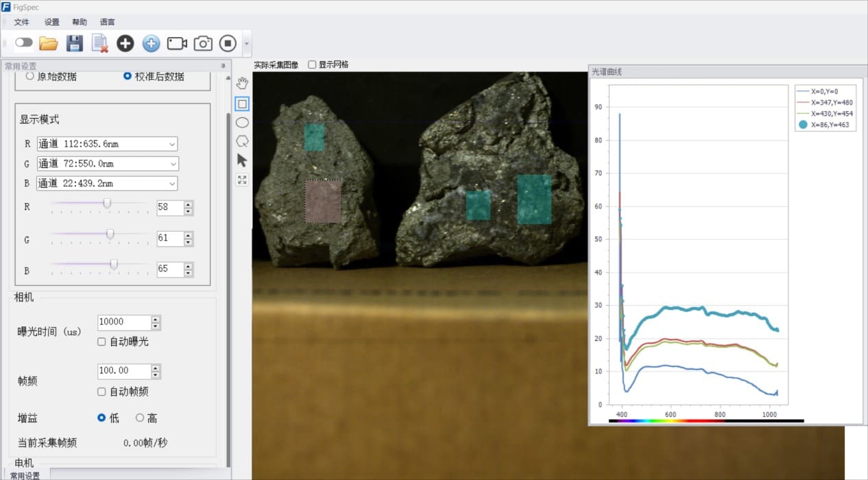Screen dimensions: 868x480
Task: Select the arrow pointer tool
Action: coord(242,160)
